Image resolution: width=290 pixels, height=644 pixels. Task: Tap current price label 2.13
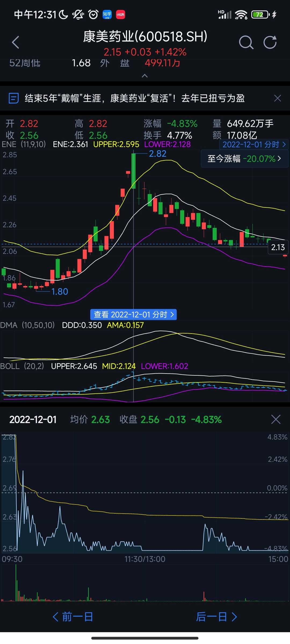[278, 247]
